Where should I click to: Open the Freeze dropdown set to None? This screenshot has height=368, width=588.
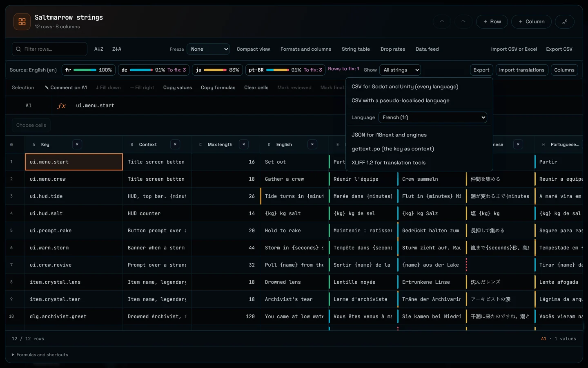(208, 49)
